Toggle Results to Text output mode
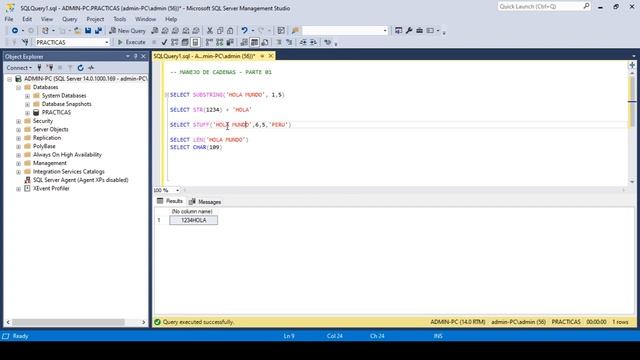 click(244, 42)
